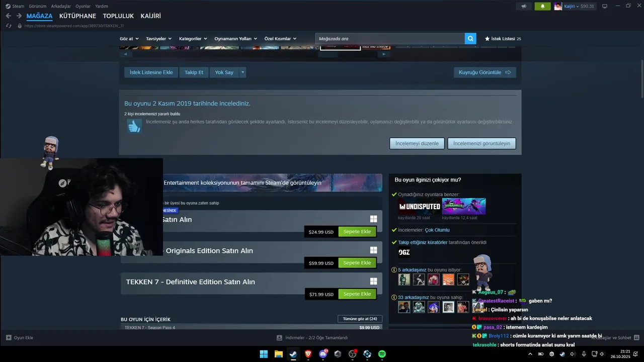Screen dimensions: 644x362
Task: Click the Kaijiri profile avatar
Action: (558, 6)
